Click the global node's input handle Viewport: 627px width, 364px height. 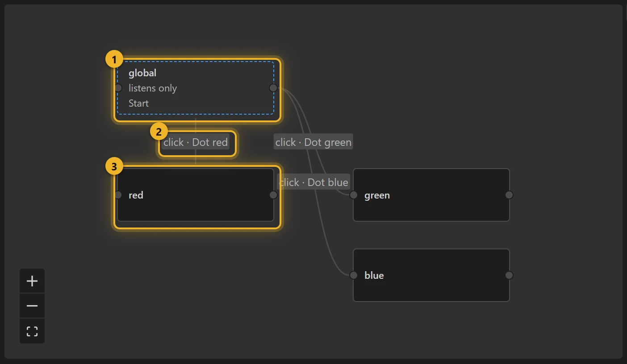(118, 88)
